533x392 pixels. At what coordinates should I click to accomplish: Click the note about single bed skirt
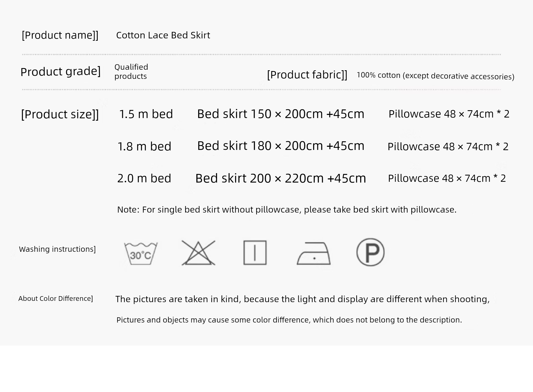pyautogui.click(x=287, y=210)
